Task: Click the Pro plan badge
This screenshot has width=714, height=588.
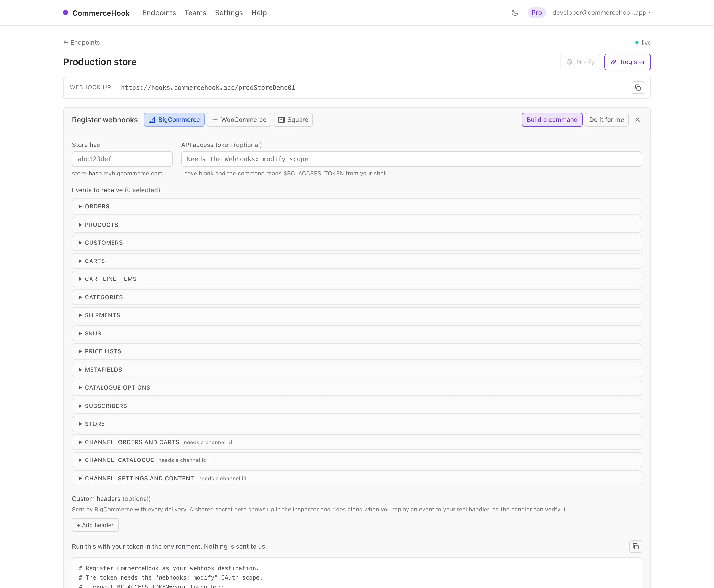Action: 536,13
